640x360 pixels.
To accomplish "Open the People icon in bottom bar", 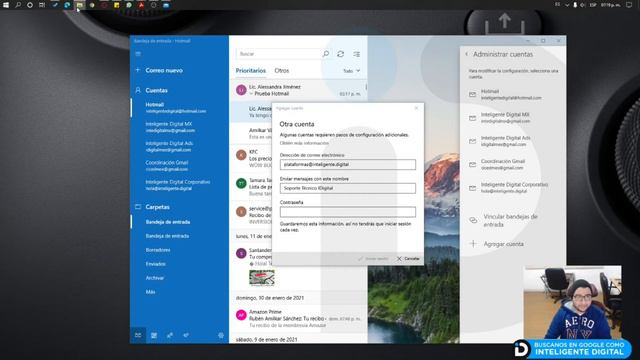I will (x=170, y=335).
